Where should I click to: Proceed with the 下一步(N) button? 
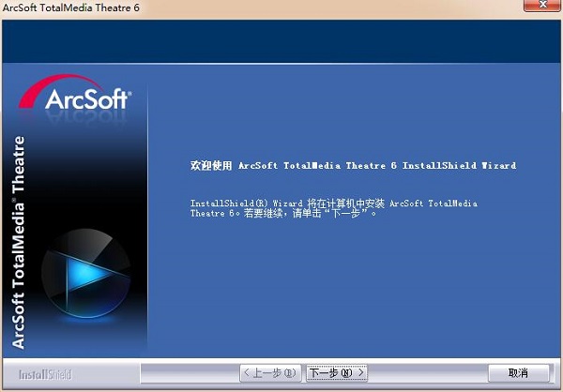337,373
